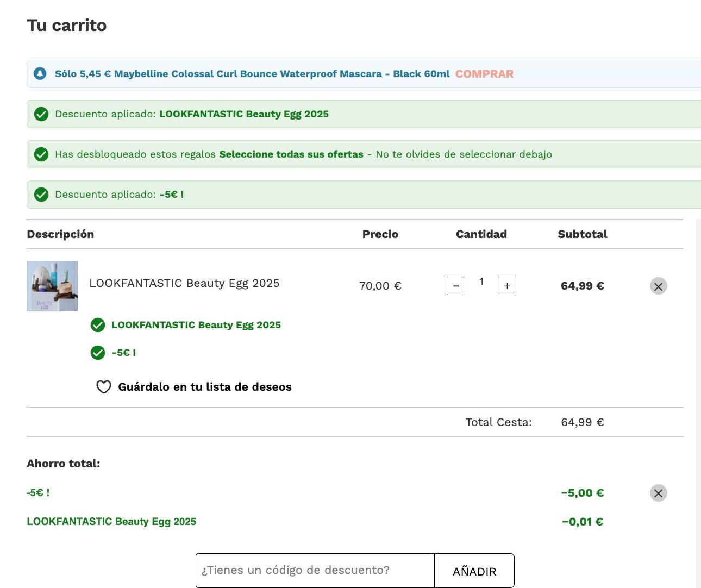701x588 pixels.
Task: Click the Tu carrito heading
Action: pos(67,26)
